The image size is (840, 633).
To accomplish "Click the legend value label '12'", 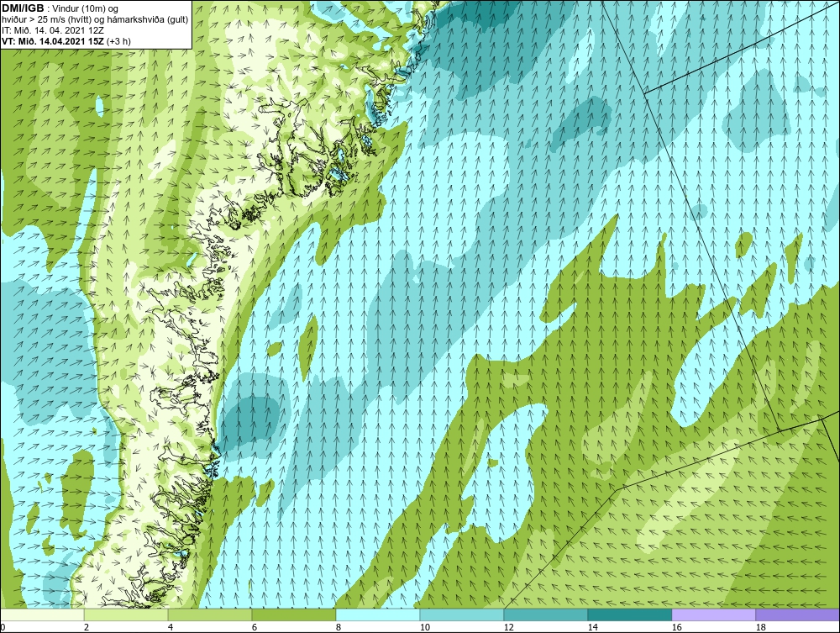I will tap(508, 627).
